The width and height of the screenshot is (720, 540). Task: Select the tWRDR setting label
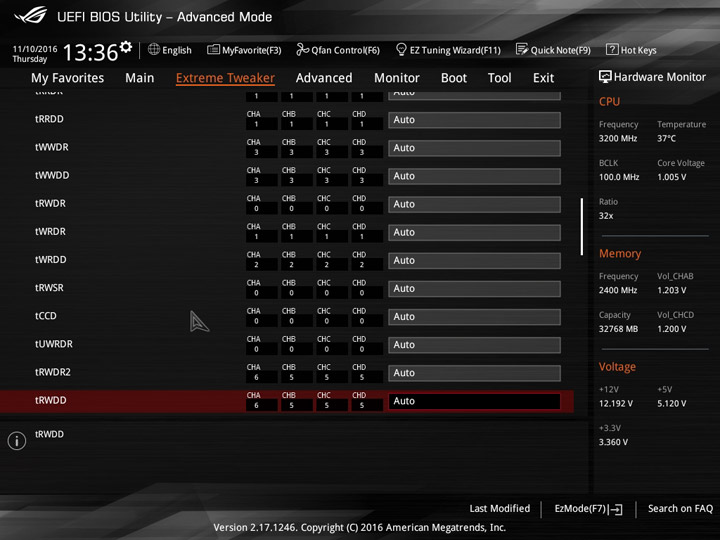tap(50, 231)
